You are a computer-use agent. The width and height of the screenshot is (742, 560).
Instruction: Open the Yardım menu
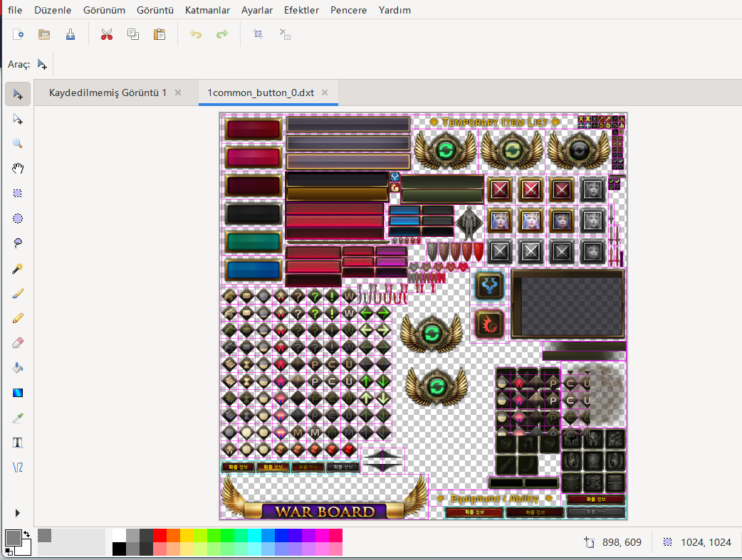coord(394,10)
